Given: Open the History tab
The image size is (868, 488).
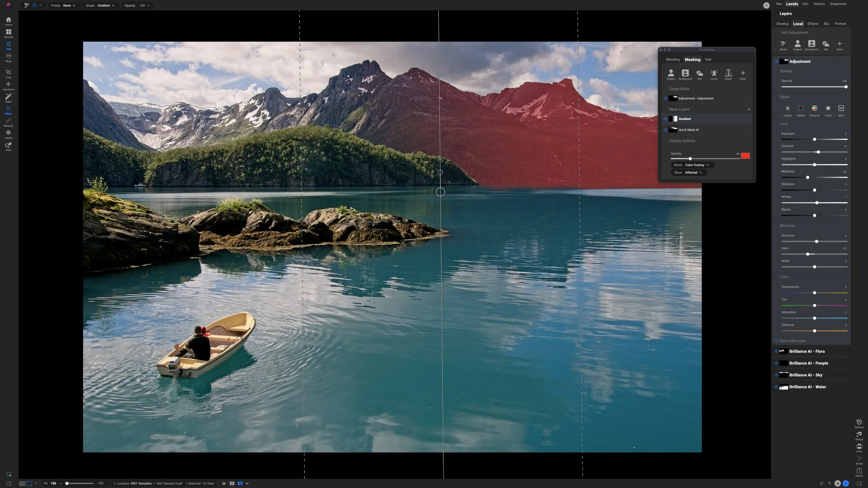Looking at the screenshot, I should (819, 4).
